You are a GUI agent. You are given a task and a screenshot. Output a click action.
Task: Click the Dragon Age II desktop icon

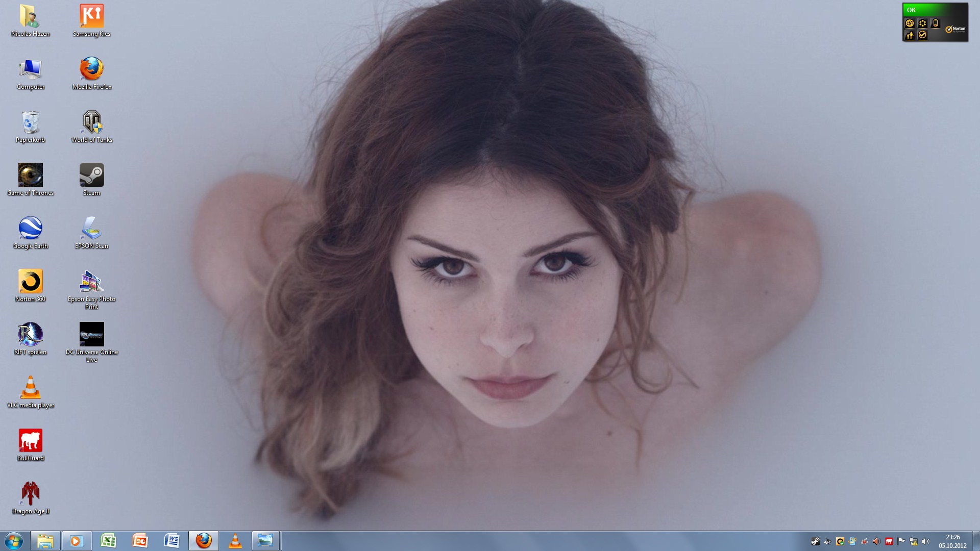click(31, 493)
